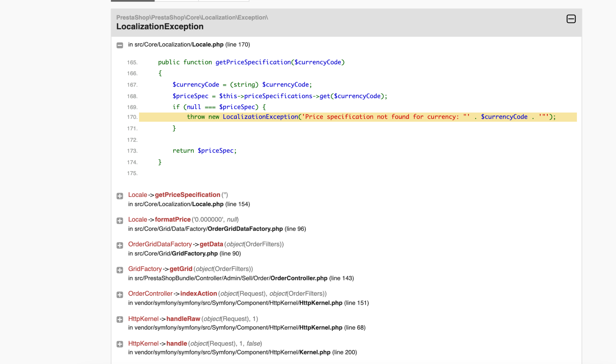Collapse the Locale.php line 170 code snippet

pos(120,45)
